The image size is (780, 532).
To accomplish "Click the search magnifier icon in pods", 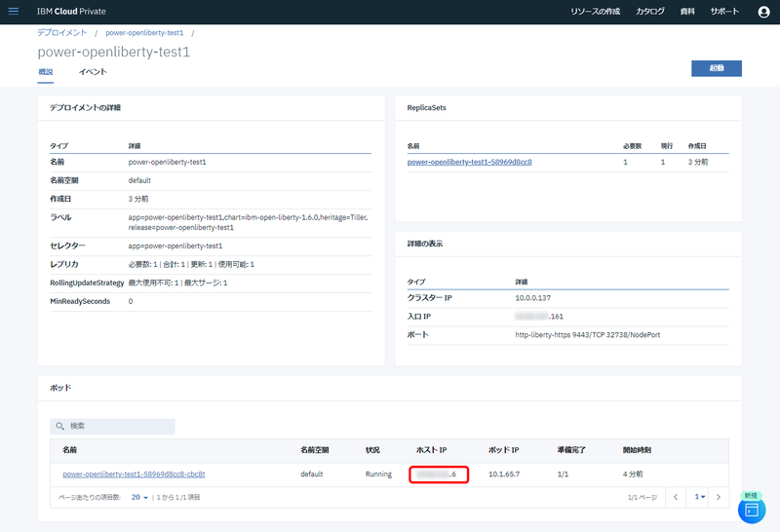I will click(x=59, y=426).
